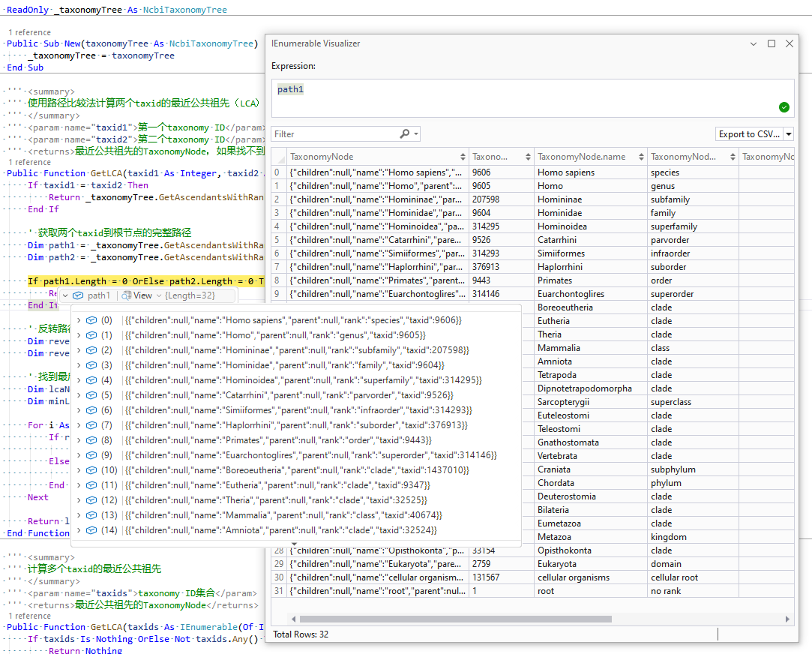Click the green expression valid checkmark icon
Viewport: 812px width, 654px height.
784,107
